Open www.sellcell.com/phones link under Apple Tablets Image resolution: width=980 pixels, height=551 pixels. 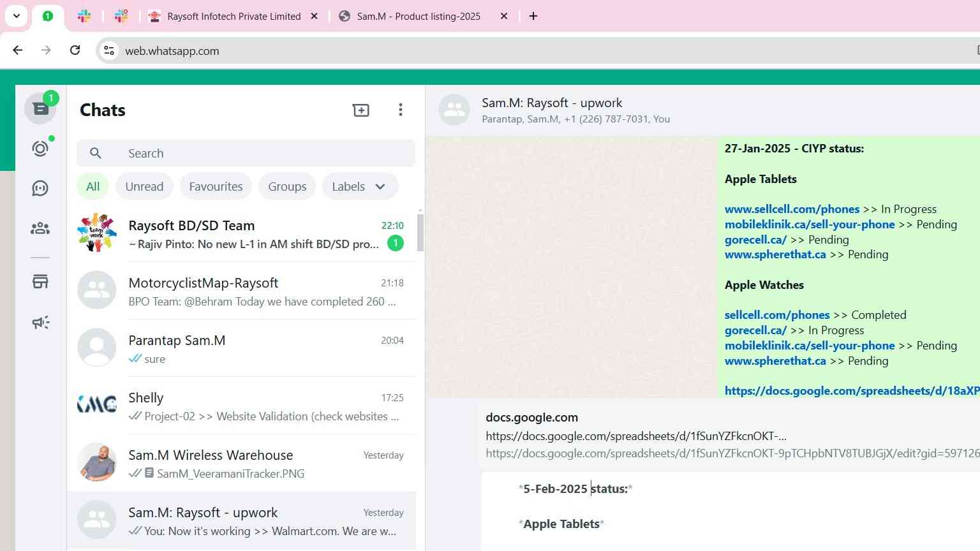[792, 209]
